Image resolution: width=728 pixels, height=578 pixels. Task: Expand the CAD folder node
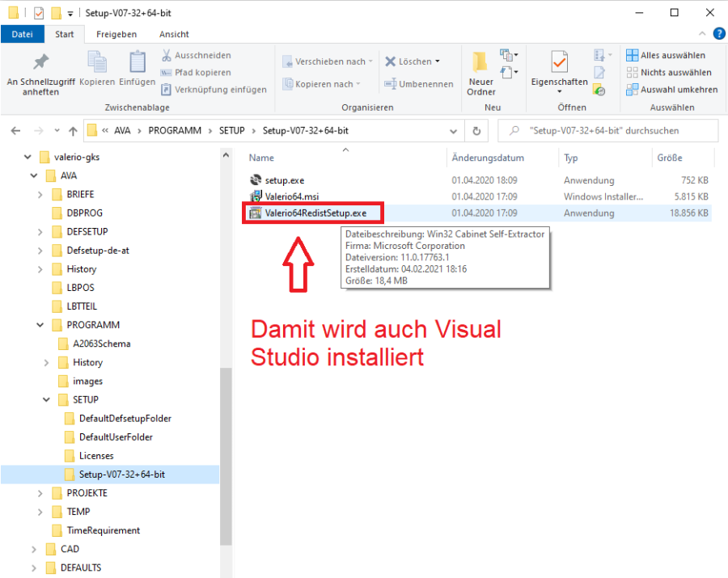pyautogui.click(x=34, y=549)
